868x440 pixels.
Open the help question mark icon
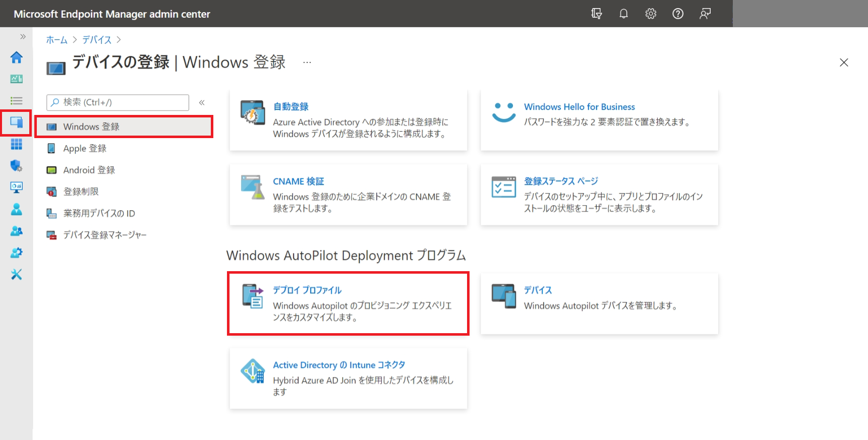[x=678, y=14]
